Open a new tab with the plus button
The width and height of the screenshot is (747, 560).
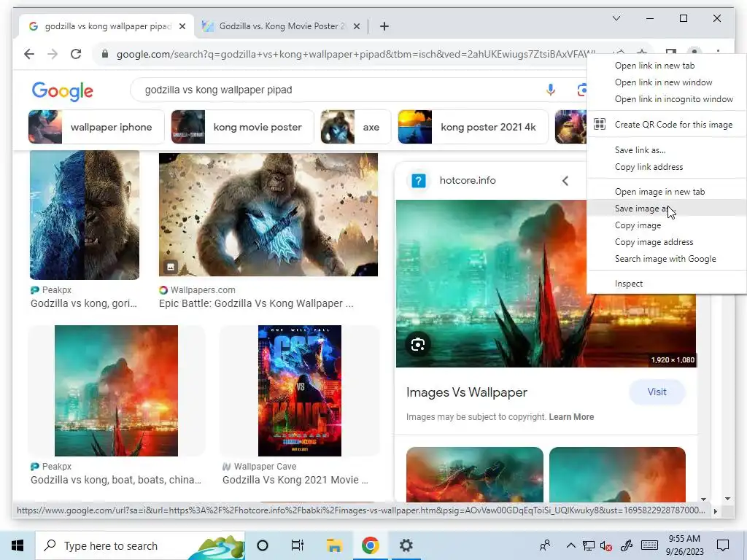384,26
